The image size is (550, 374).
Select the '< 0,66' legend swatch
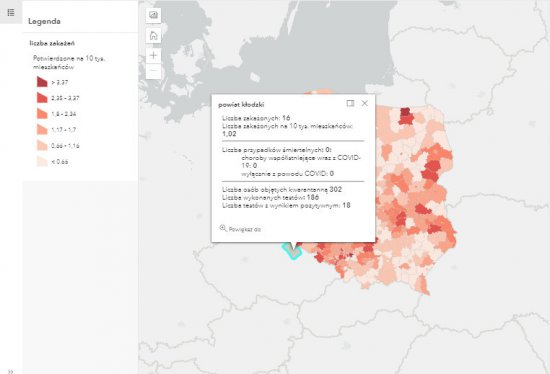[42, 161]
